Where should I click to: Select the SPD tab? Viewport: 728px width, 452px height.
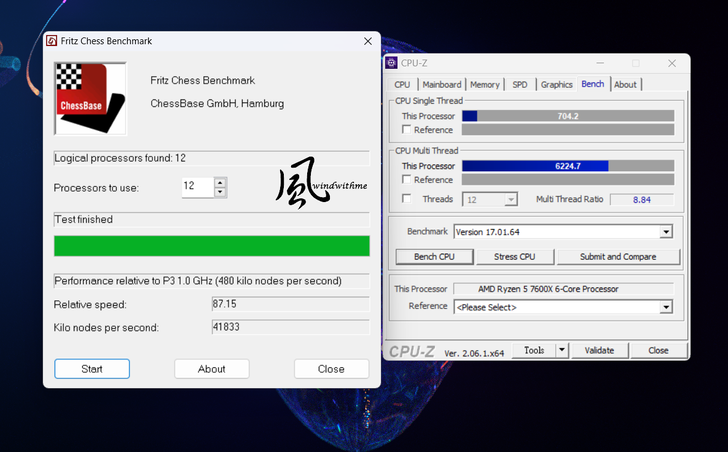(x=520, y=85)
